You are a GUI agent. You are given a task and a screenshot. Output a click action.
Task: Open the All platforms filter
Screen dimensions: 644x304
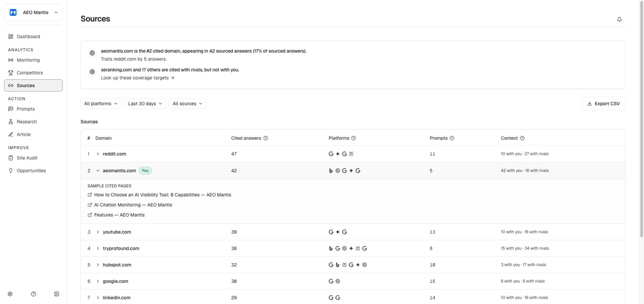(101, 104)
